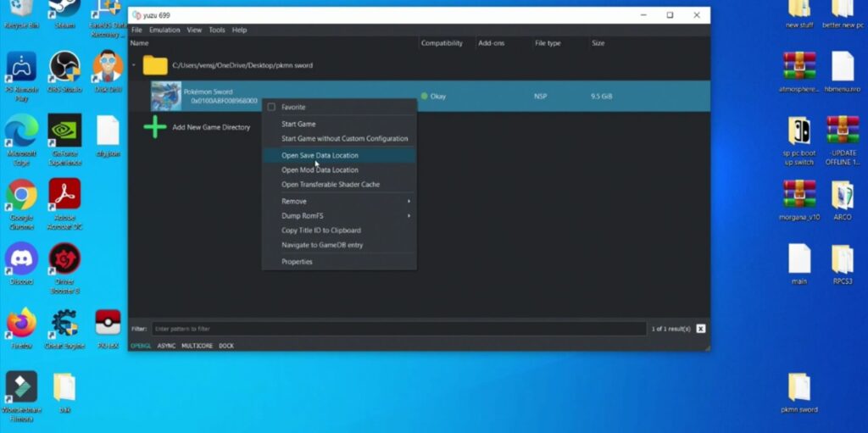Screen dimensions: 868x433
Task: Click green plus Add New Game Directory icon
Action: [x=155, y=127]
